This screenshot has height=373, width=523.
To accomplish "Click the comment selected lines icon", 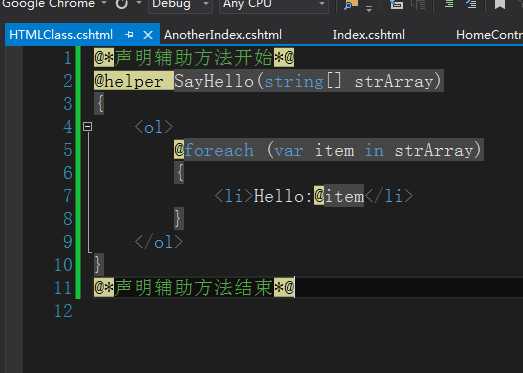I will pos(449,4).
